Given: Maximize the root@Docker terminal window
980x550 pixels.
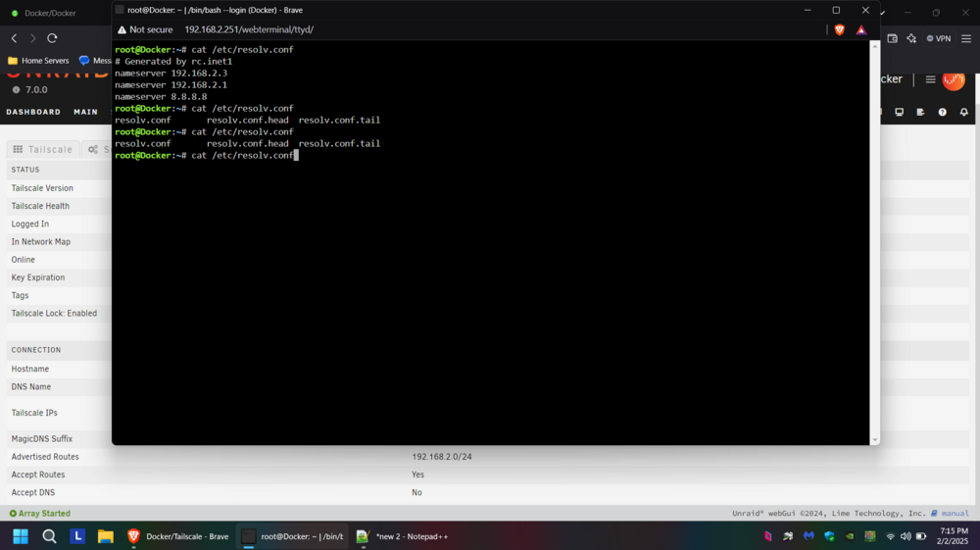Looking at the screenshot, I should [x=836, y=10].
